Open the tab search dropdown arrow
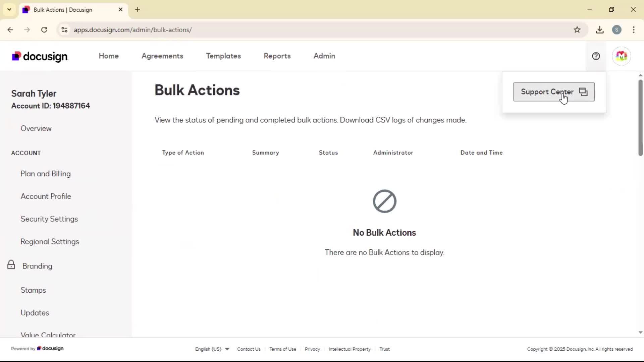644x362 pixels. pyautogui.click(x=9, y=10)
